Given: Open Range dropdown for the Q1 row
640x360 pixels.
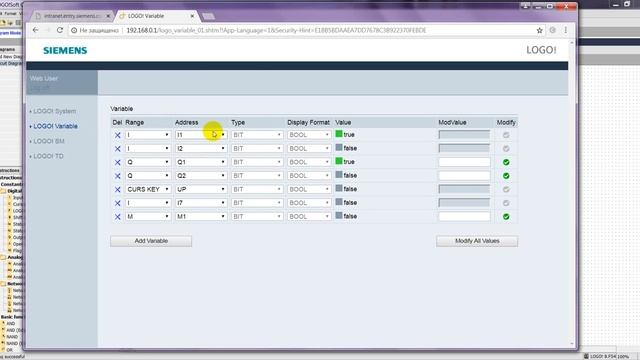Looking at the screenshot, I should 148,162.
